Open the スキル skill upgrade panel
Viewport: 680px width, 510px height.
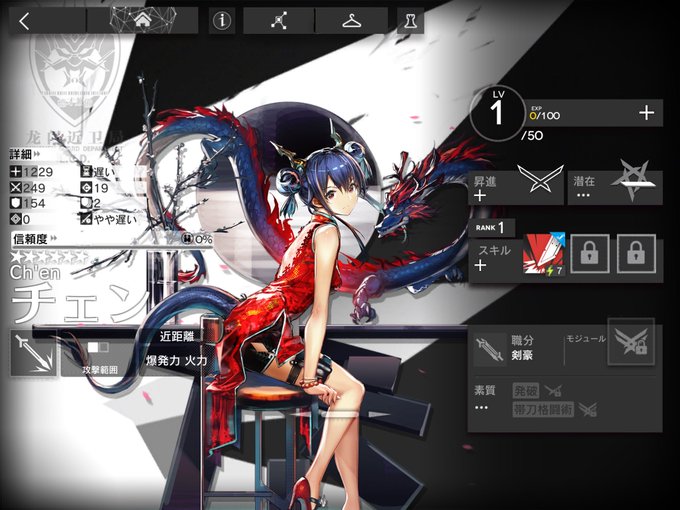(494, 258)
